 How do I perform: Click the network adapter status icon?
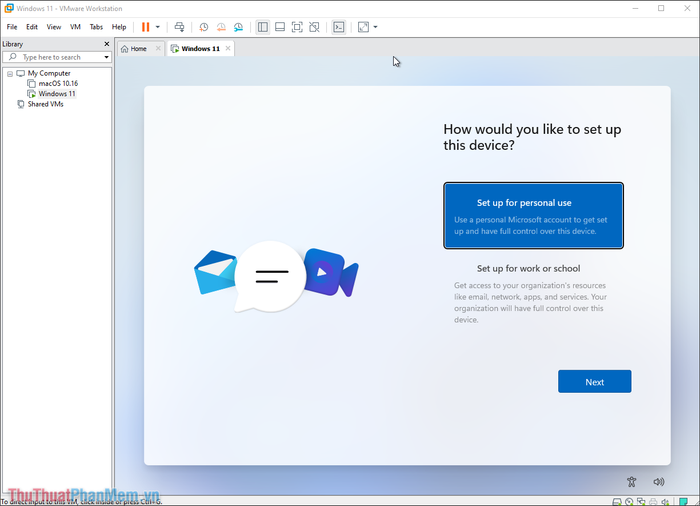pos(642,502)
